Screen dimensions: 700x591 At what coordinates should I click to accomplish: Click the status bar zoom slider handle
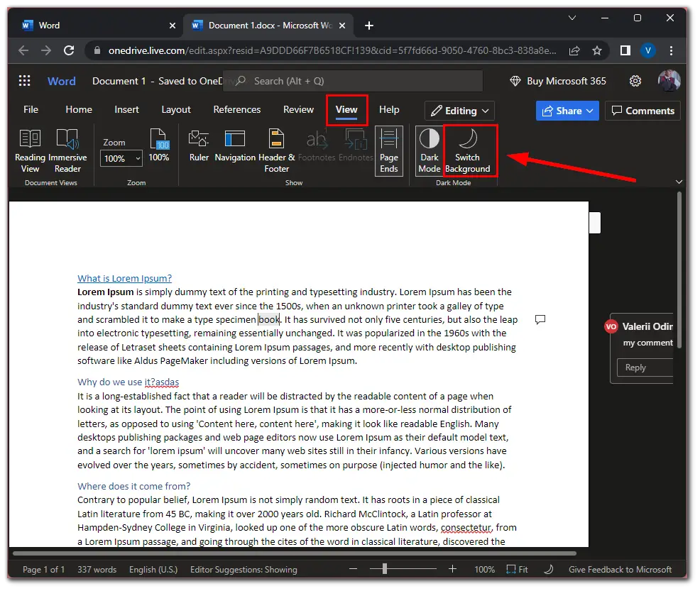point(384,569)
